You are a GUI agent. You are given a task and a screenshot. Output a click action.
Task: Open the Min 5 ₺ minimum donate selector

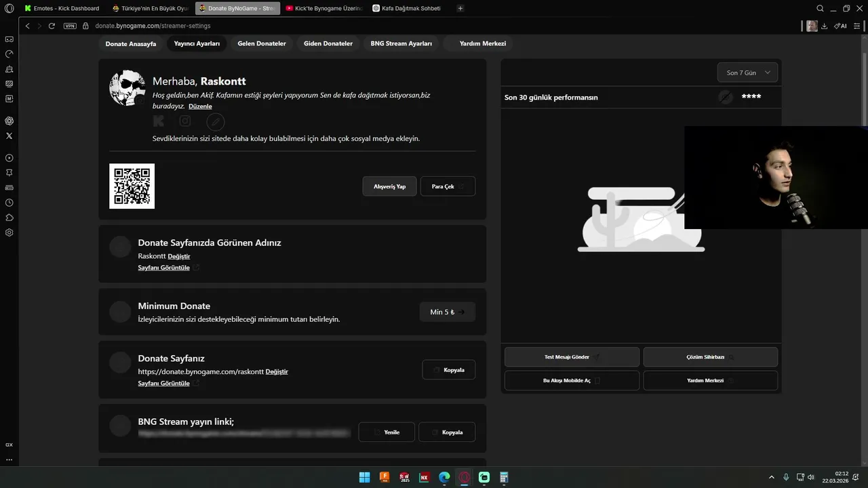coord(448,312)
